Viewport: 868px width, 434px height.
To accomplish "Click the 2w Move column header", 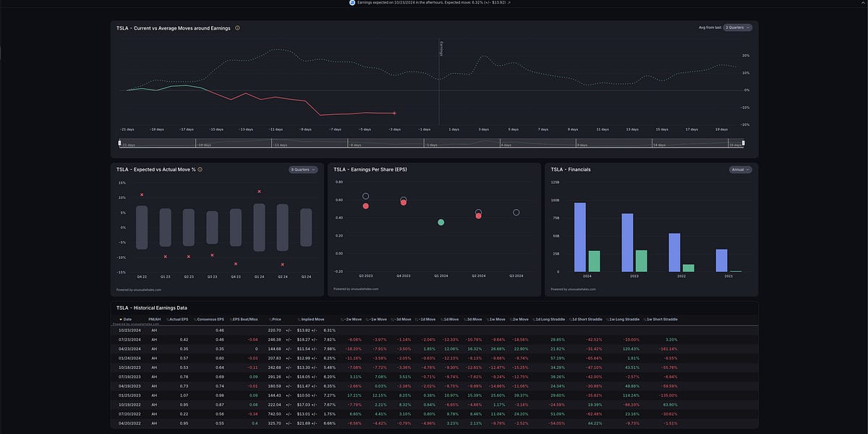I will [519, 319].
